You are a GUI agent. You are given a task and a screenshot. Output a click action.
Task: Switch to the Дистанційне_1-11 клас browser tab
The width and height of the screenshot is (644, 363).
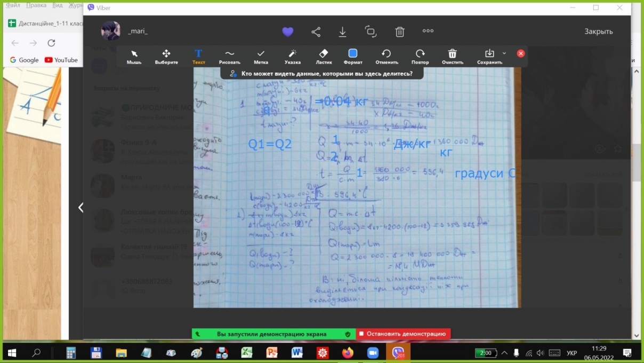pyautogui.click(x=45, y=23)
